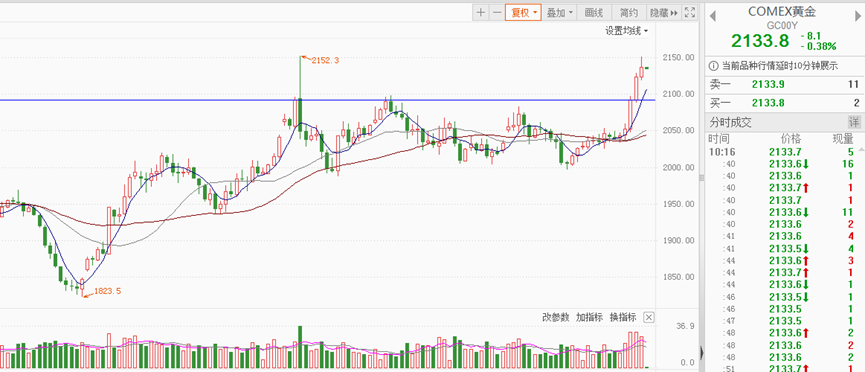Switch to 简约 simple view
865x372 pixels.
pyautogui.click(x=629, y=13)
